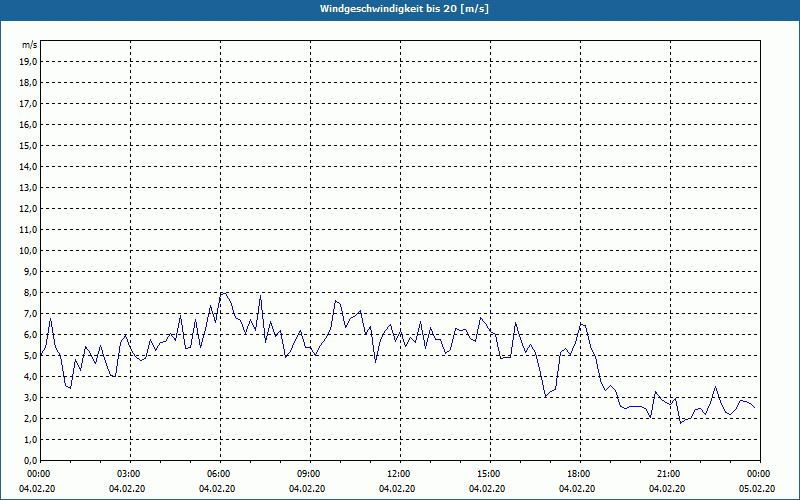Click the 03:00 time axis label
This screenshot has height=500, width=800.
[x=131, y=474]
